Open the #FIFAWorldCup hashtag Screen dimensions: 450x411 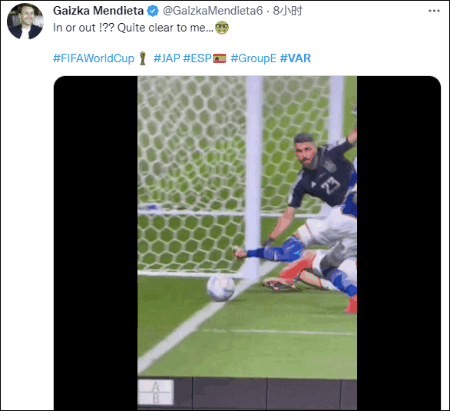(94, 58)
